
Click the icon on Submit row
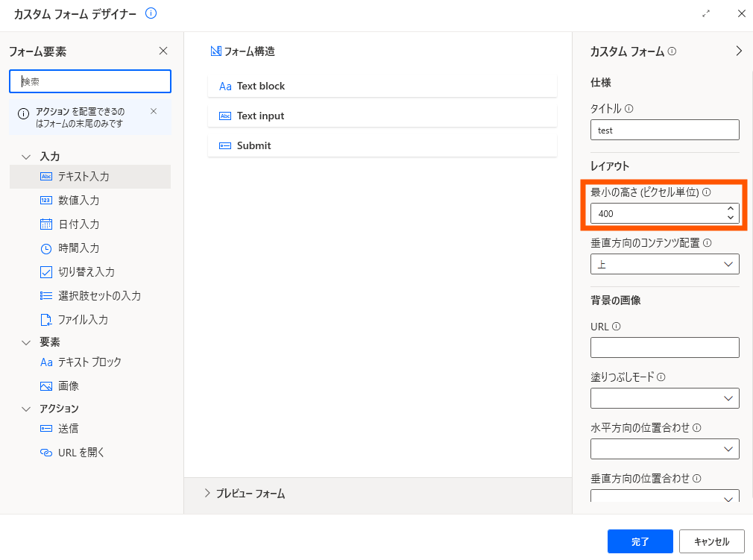point(225,145)
